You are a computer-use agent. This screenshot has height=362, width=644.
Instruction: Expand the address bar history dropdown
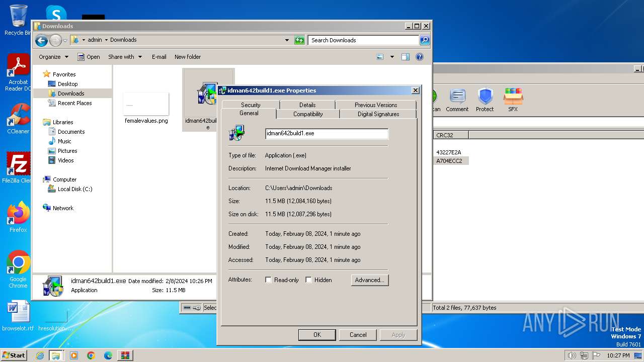coord(287,40)
